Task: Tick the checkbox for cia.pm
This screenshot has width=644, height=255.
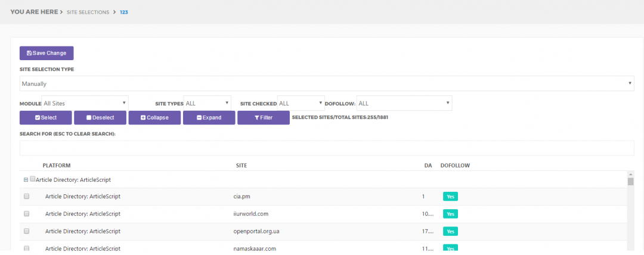Action: [x=26, y=196]
